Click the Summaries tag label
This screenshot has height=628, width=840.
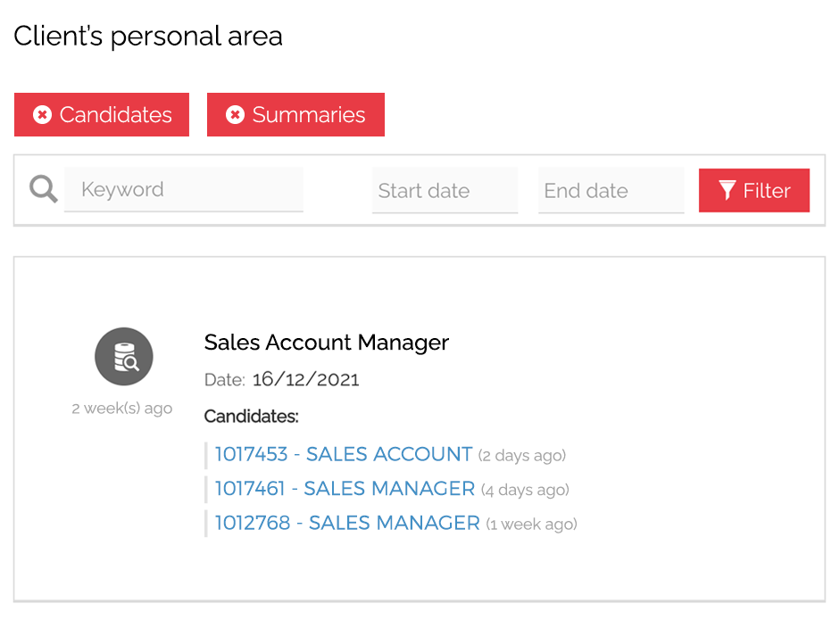308,115
